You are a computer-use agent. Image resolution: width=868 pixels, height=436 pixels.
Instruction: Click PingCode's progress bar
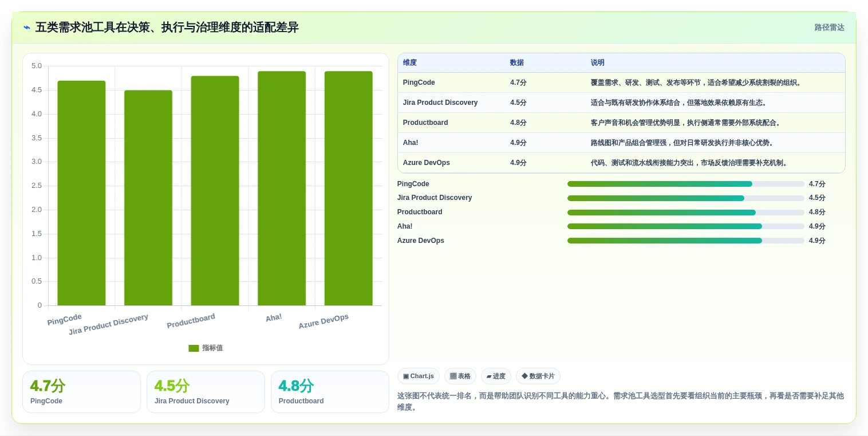coord(686,184)
